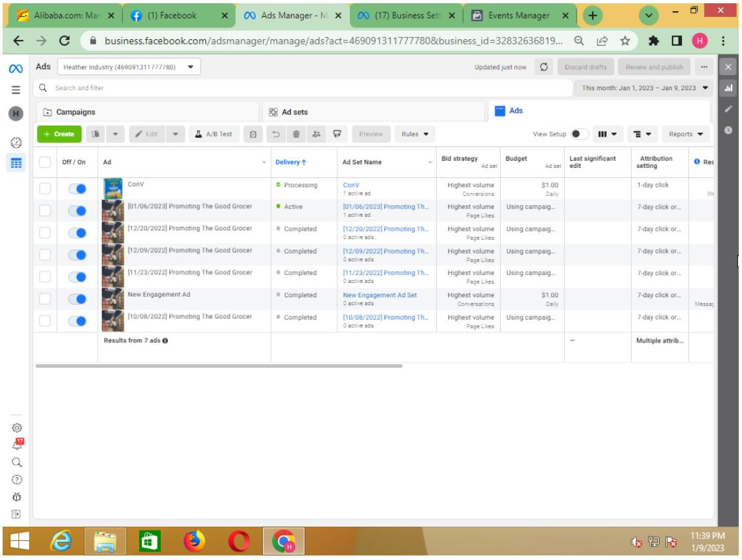Screen dimensions: 742x560
Task: Click the Search and filter field
Action: coord(303,88)
